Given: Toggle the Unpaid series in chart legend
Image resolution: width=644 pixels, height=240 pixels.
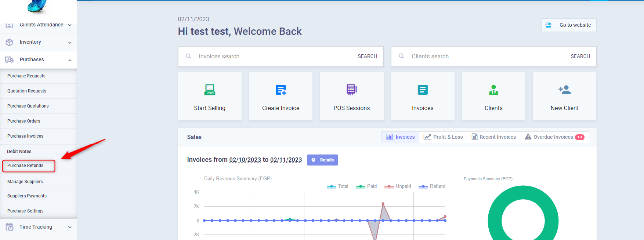Looking at the screenshot, I should coord(398,186).
